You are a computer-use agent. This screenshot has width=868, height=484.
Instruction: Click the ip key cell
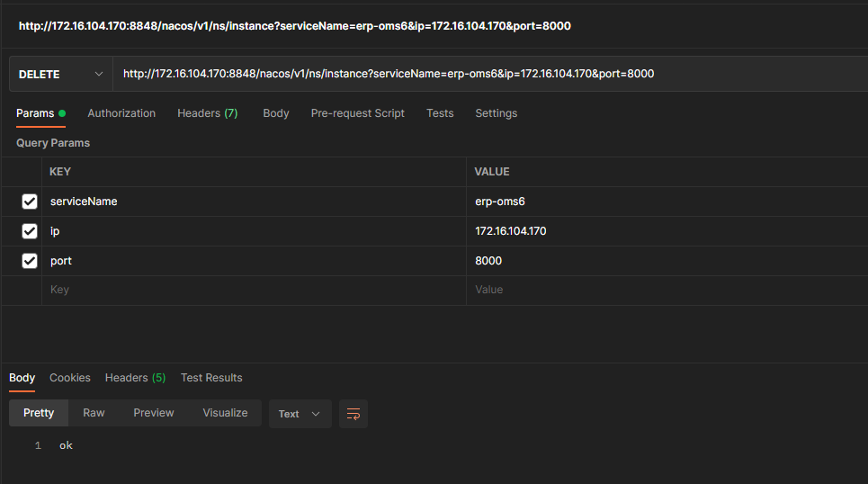(254, 231)
